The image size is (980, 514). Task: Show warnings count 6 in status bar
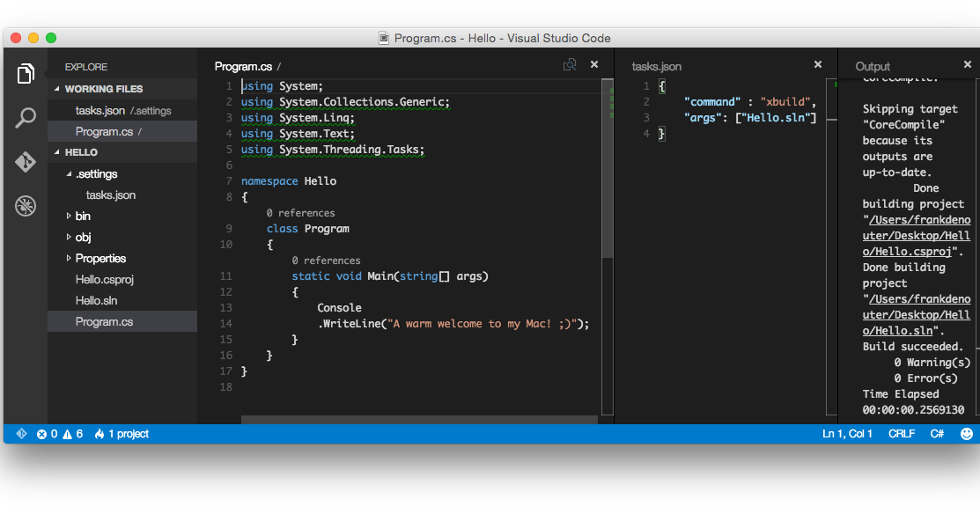(x=72, y=433)
